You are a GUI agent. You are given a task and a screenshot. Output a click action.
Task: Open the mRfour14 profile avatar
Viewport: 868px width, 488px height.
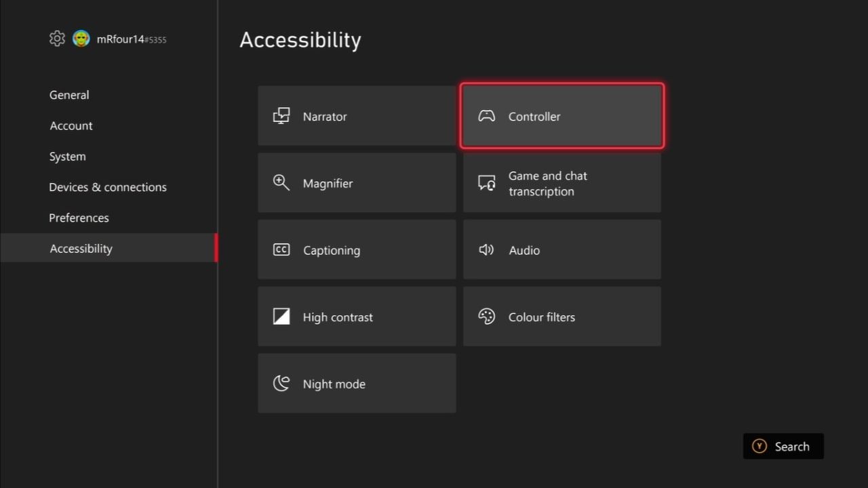(81, 39)
